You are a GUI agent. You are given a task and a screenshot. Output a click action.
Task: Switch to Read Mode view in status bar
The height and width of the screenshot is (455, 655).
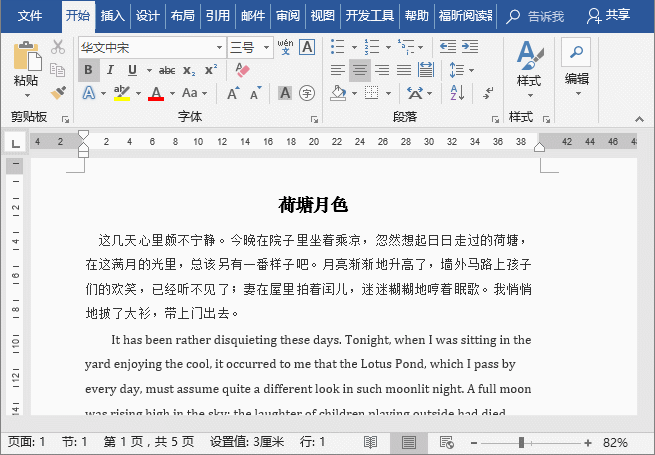371,442
